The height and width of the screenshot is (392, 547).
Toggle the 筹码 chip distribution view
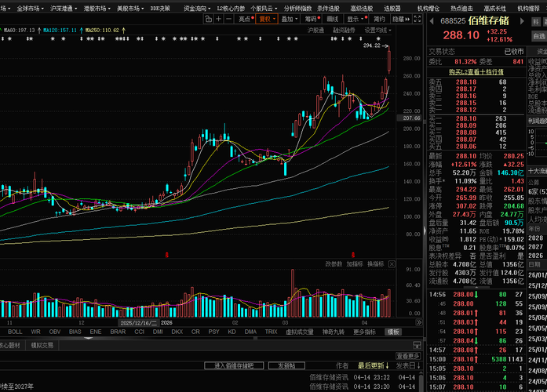[x=312, y=19]
